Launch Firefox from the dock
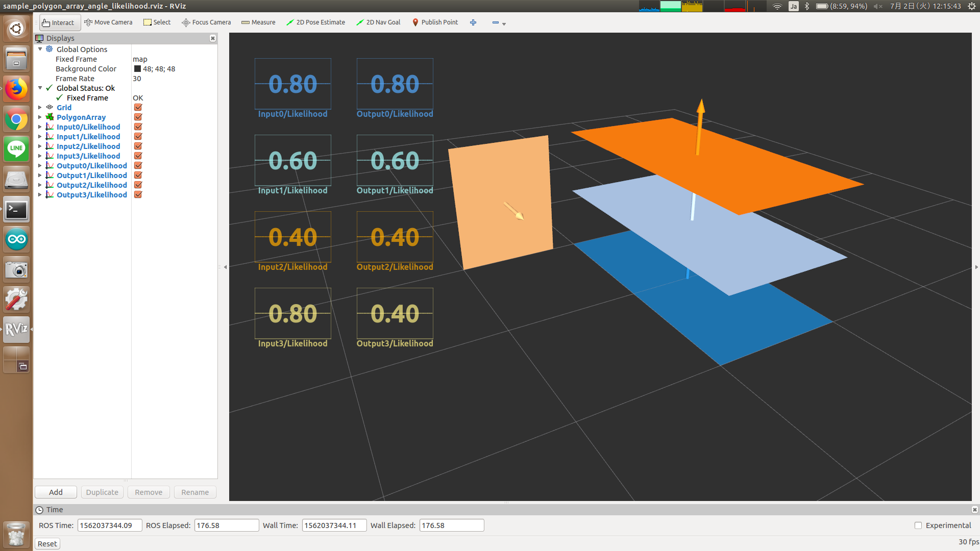The height and width of the screenshot is (551, 980). [16, 89]
